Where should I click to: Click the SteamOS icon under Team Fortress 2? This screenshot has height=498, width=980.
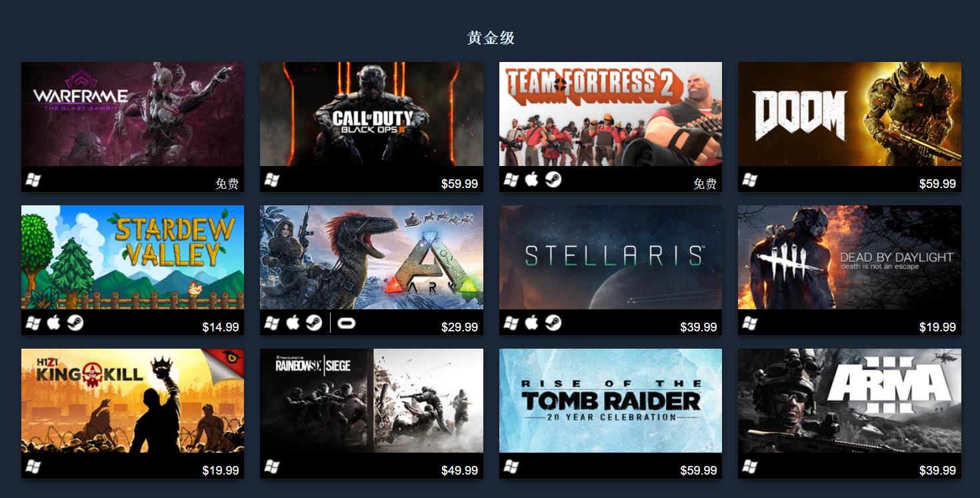click(x=553, y=179)
